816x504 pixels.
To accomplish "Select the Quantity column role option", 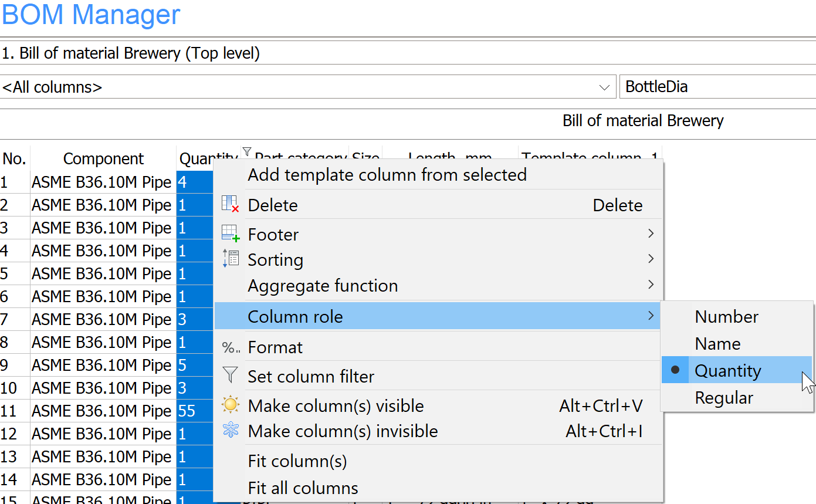I will (727, 371).
